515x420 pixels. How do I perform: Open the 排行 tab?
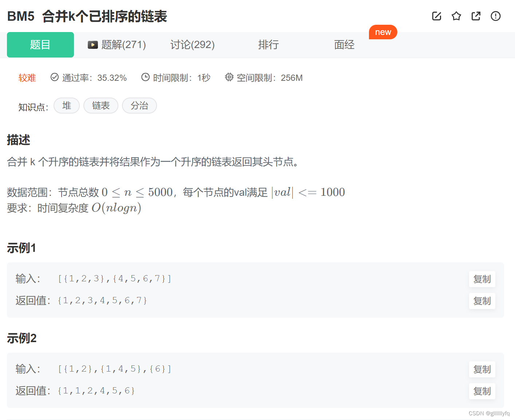pyautogui.click(x=268, y=45)
